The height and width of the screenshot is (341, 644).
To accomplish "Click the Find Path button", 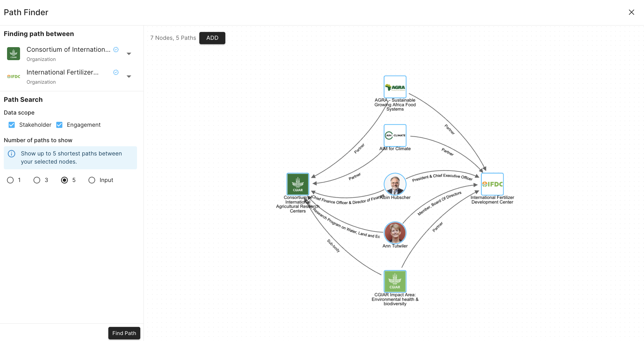I will coord(124,333).
